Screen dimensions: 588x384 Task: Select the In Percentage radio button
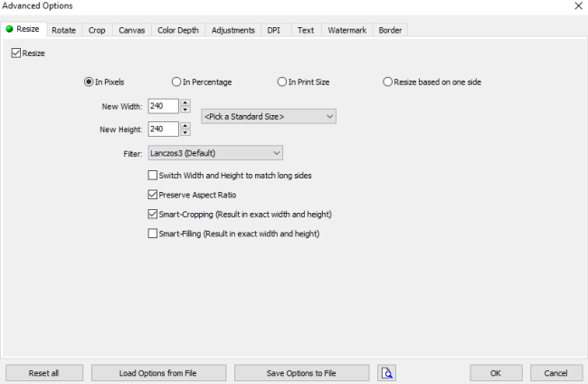click(176, 82)
